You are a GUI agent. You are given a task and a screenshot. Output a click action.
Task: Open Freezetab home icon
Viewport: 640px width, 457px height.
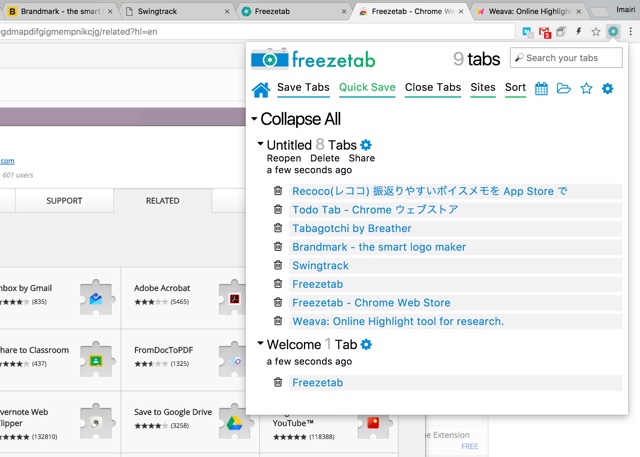pos(261,89)
